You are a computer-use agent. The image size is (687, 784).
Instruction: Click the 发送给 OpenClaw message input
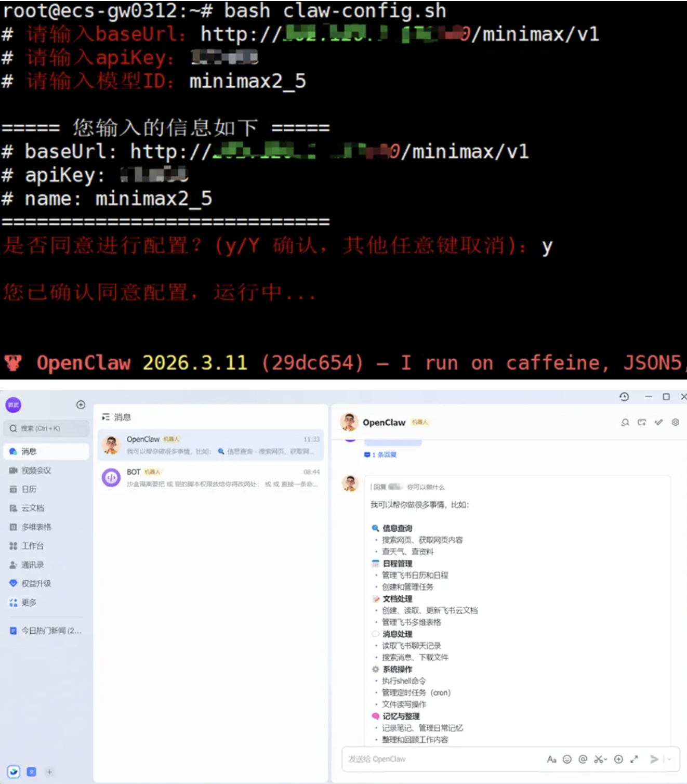tap(442, 759)
